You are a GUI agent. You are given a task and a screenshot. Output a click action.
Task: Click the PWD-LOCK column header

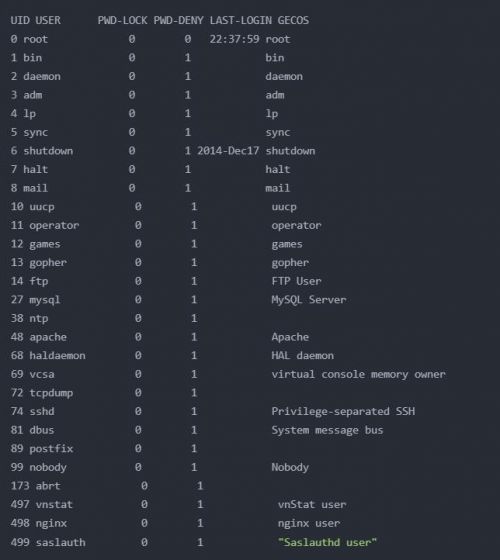122,20
